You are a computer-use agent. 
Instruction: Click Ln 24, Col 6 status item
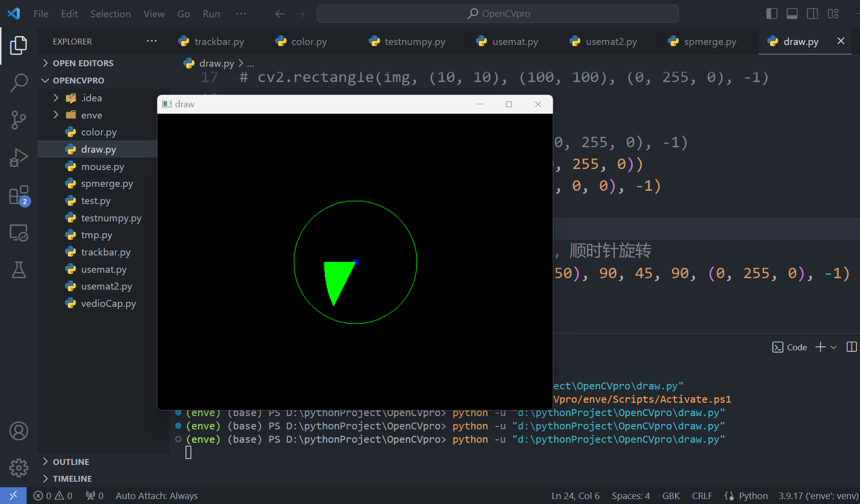point(575,496)
